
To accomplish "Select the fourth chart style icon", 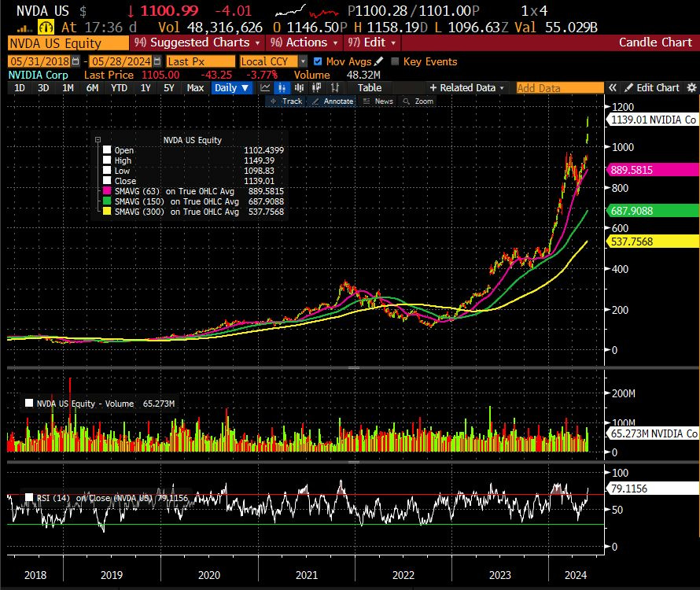I will 316,87.
